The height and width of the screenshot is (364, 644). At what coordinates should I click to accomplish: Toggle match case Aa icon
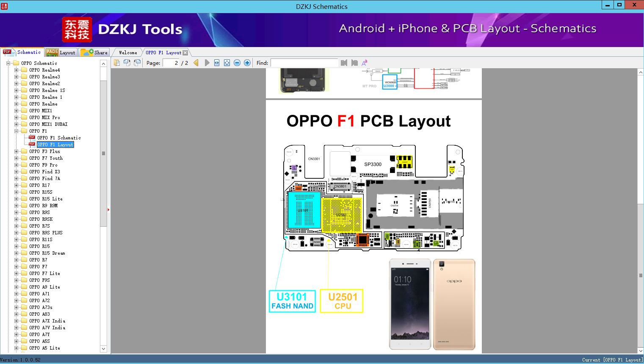point(364,63)
